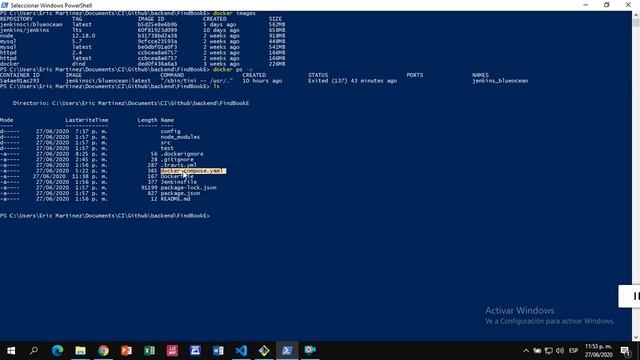Click the .dockerignore file name

(x=182, y=154)
